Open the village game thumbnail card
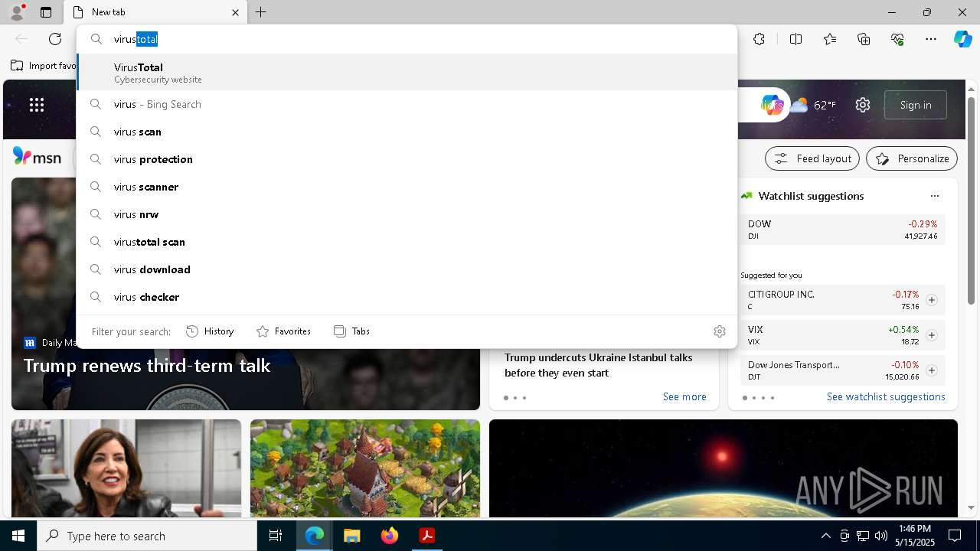 [x=365, y=468]
